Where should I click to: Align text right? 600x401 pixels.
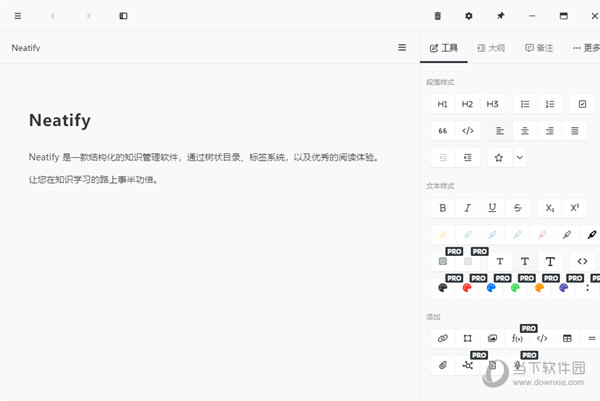[x=549, y=131]
